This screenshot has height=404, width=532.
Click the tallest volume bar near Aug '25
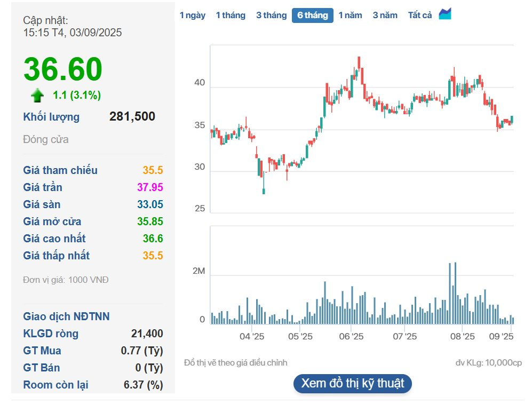click(454, 291)
